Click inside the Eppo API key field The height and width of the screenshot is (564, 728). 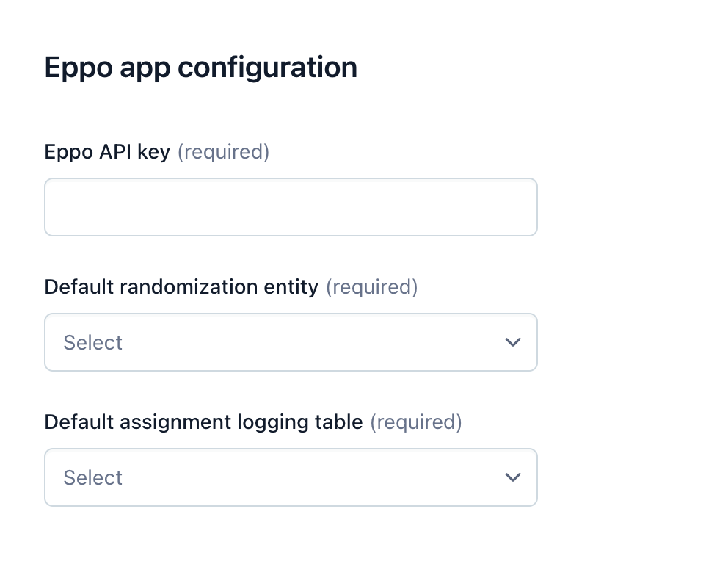tap(291, 206)
